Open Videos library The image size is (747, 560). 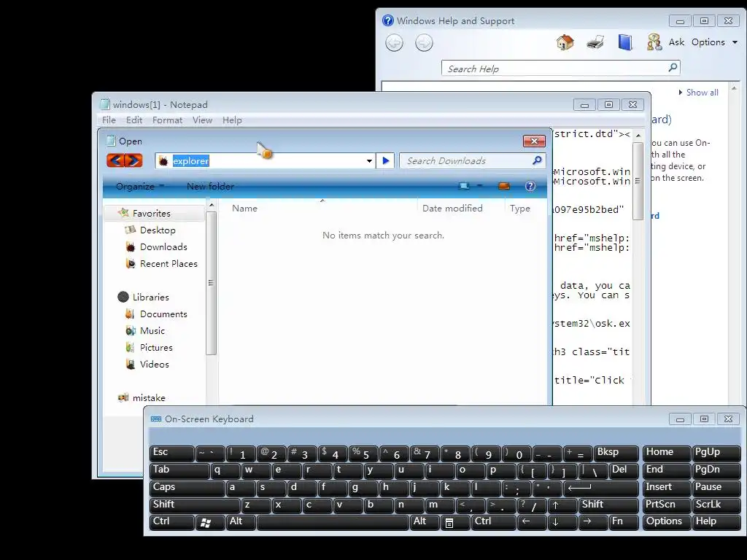[x=154, y=365]
